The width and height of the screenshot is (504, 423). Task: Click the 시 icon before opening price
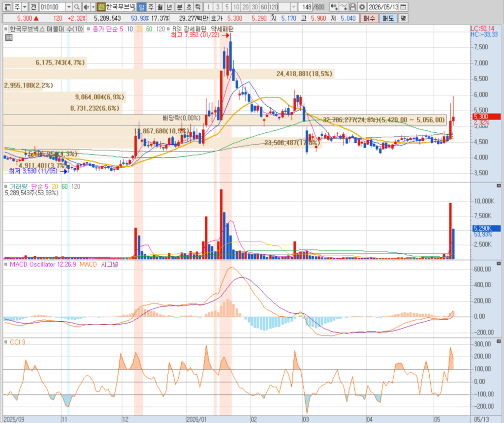coord(274,18)
